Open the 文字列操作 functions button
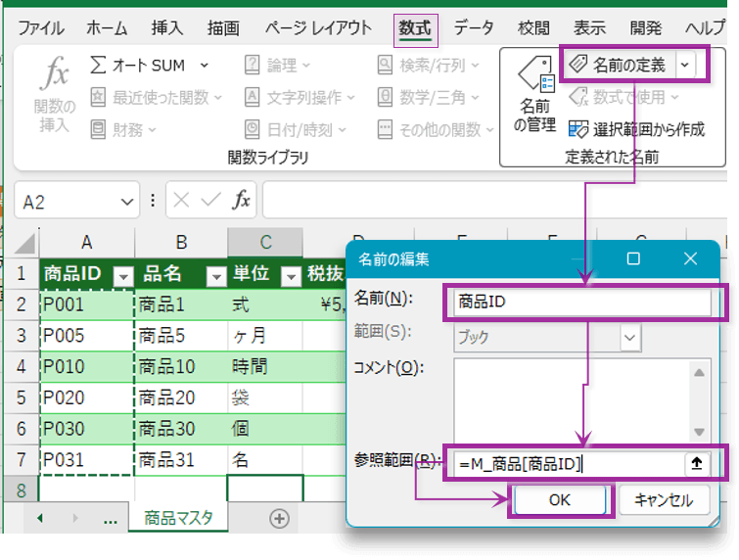Viewport: 739px width, 560px height. point(300,98)
